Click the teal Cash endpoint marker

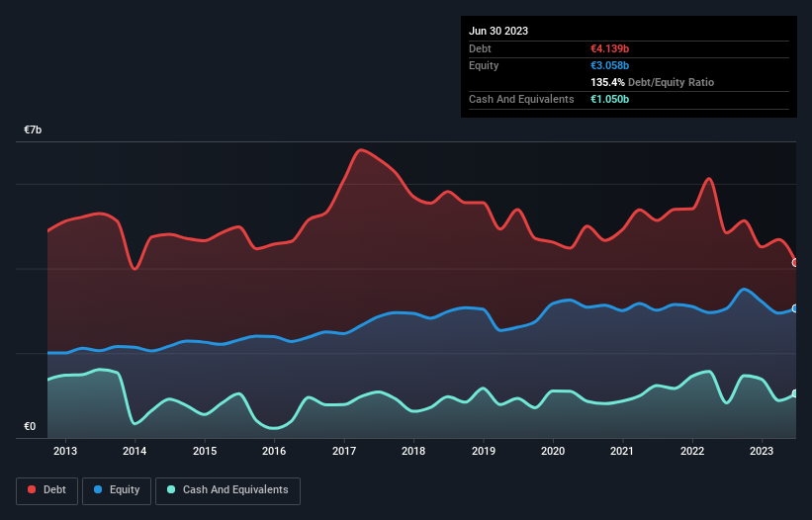pos(795,393)
